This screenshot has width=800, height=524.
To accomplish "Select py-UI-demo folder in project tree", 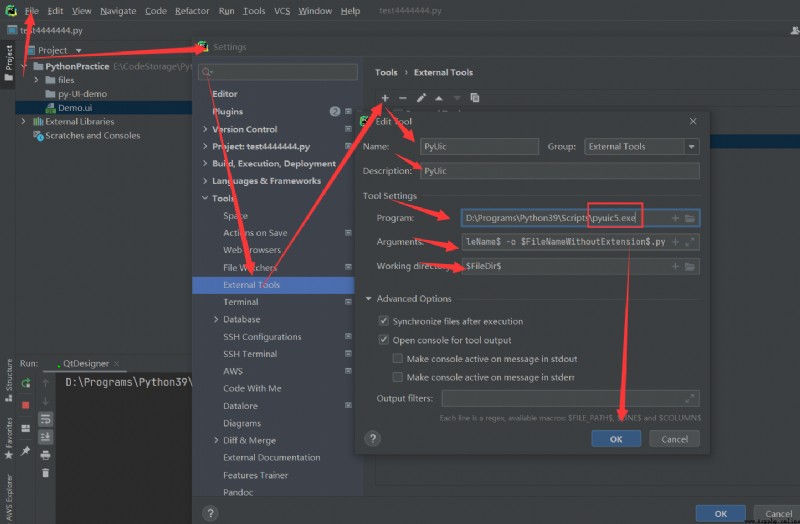I will coord(82,94).
